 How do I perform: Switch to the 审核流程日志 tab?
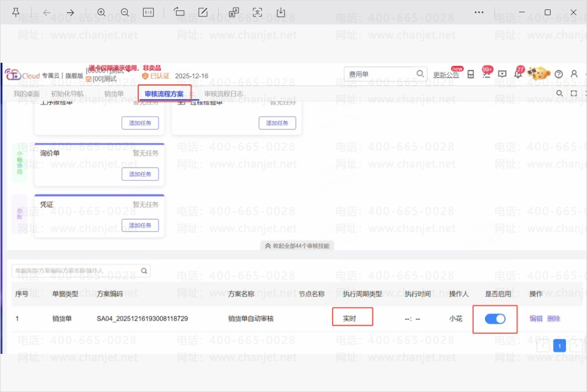[224, 94]
